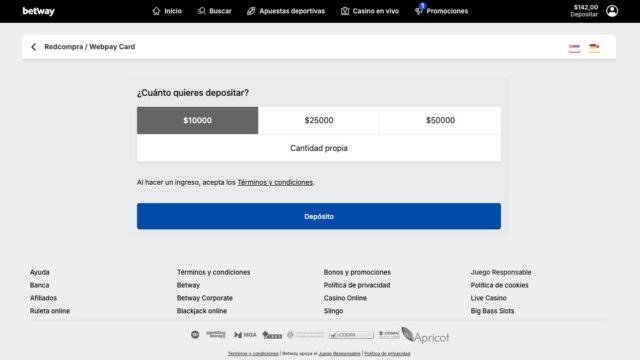Open Buscar in top navigation
Image resolution: width=640 pixels, height=360 pixels.
tap(220, 11)
